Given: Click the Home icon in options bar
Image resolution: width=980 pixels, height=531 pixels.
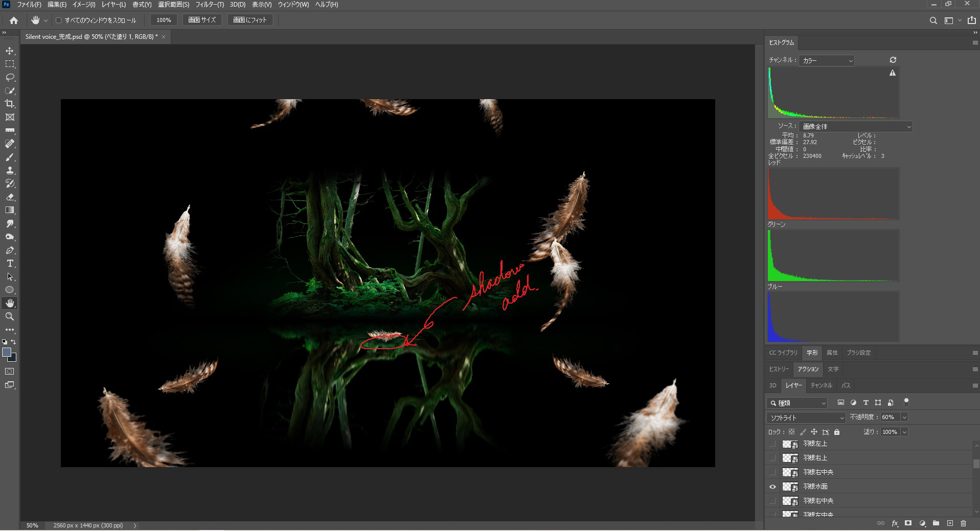Looking at the screenshot, I should (14, 20).
